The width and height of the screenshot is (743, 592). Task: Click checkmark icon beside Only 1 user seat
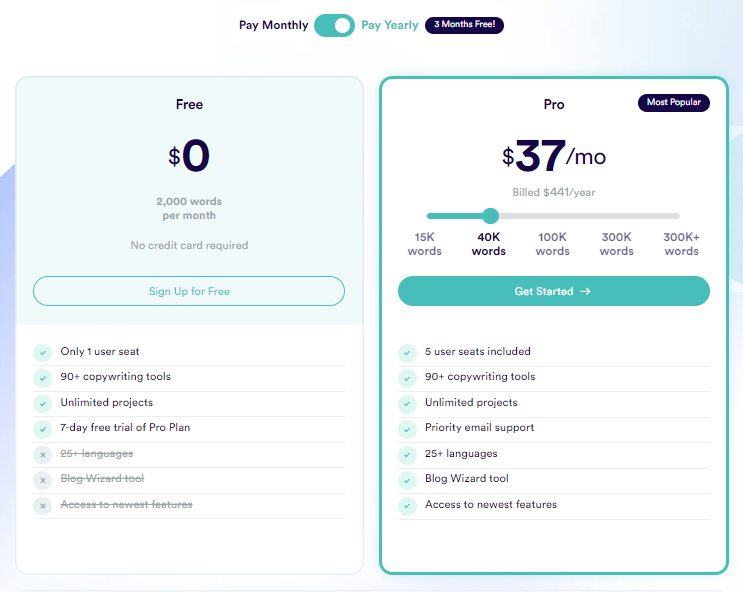43,353
